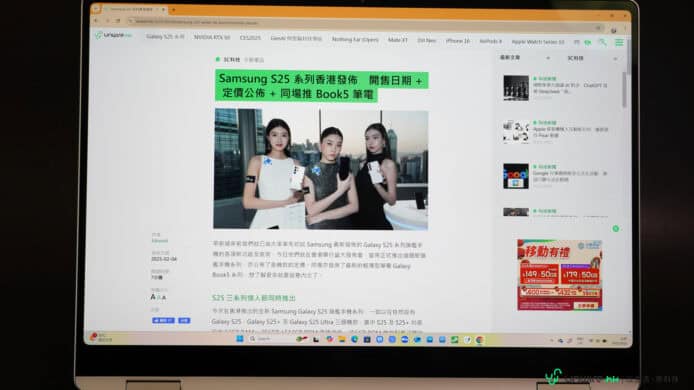Open Chrome icon in the taskbar
The image size is (694, 390).
[480, 340]
